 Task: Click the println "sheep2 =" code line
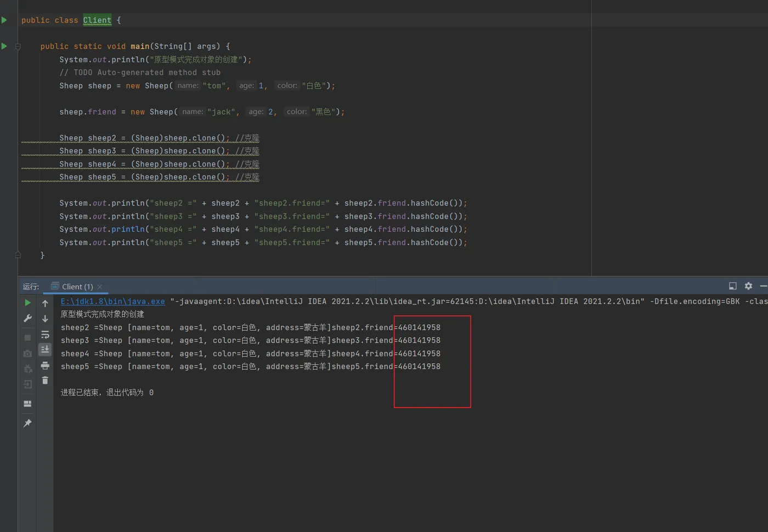click(x=263, y=203)
